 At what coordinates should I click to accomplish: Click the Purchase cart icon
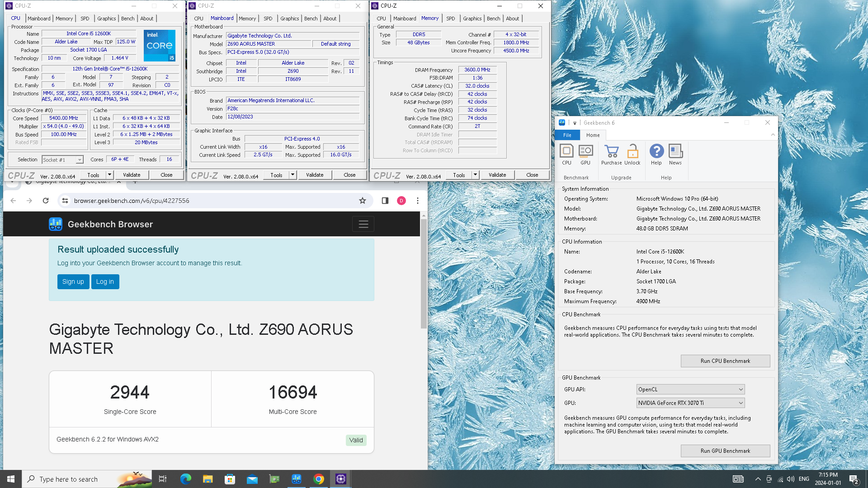(611, 155)
